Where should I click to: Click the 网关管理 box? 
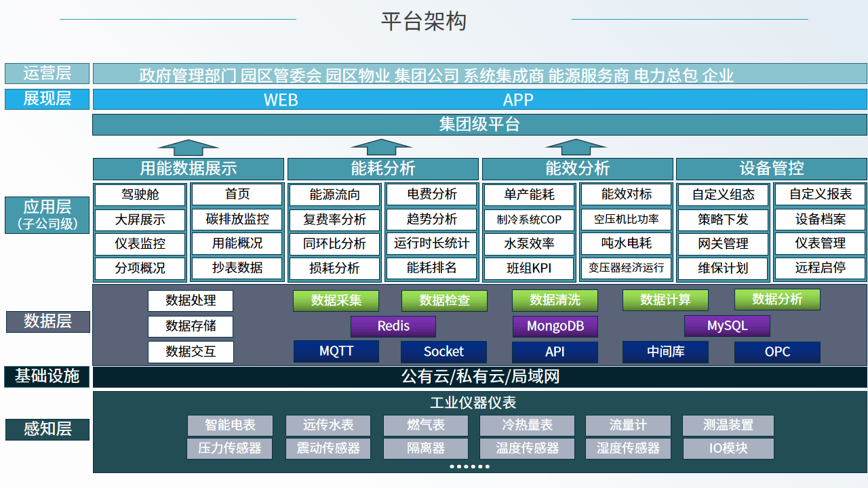click(724, 244)
